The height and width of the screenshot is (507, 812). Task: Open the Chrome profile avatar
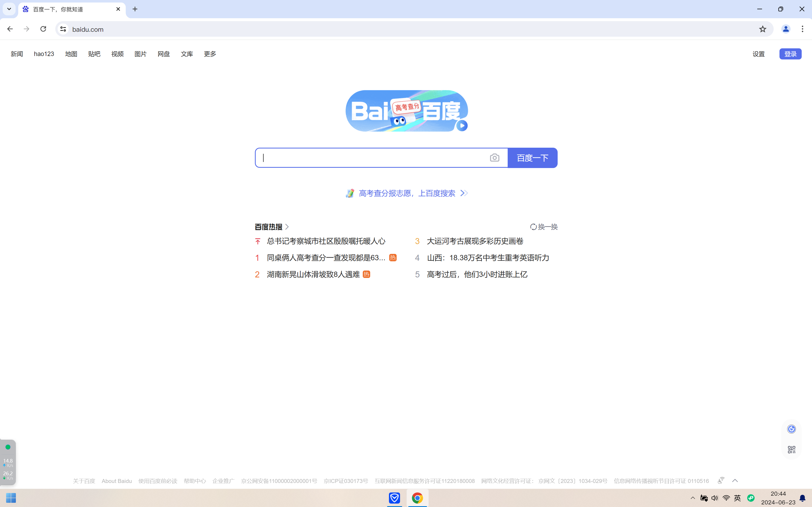786,29
